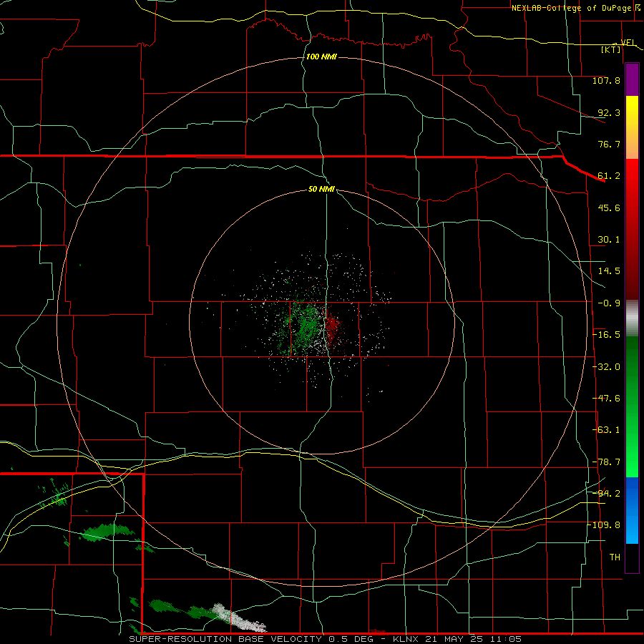Select the 30.1 scale value

pyautogui.click(x=609, y=240)
